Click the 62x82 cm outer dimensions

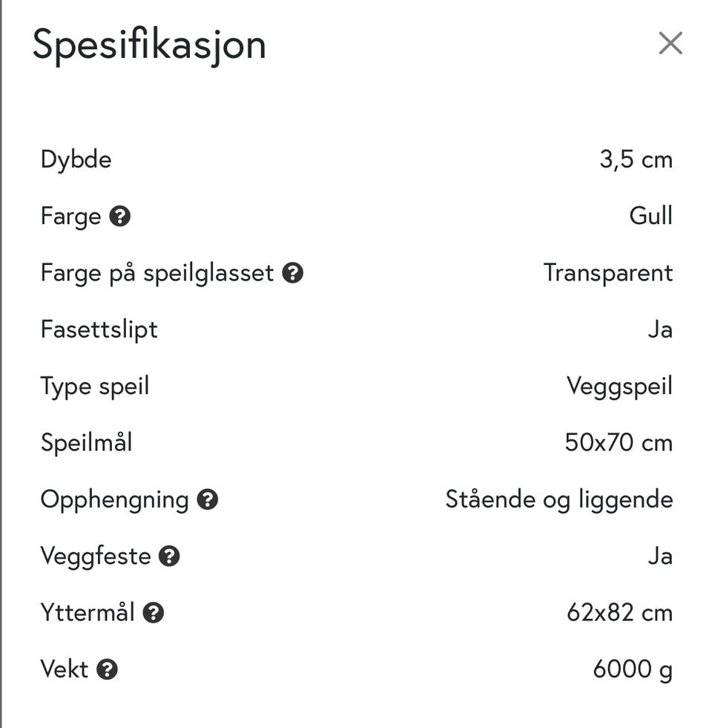coord(619,613)
